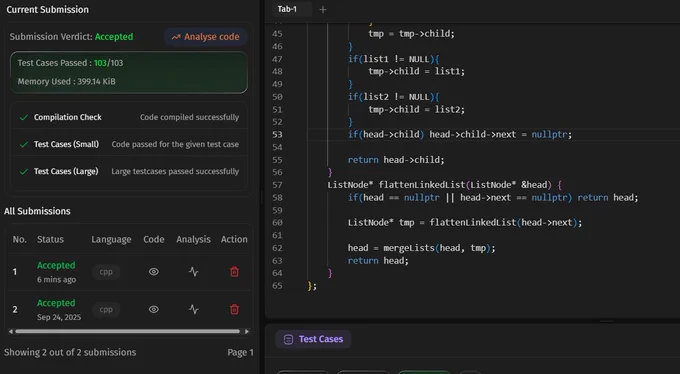Viewport: 680px width, 374px height.
Task: View code of submission 2
Action: click(154, 309)
